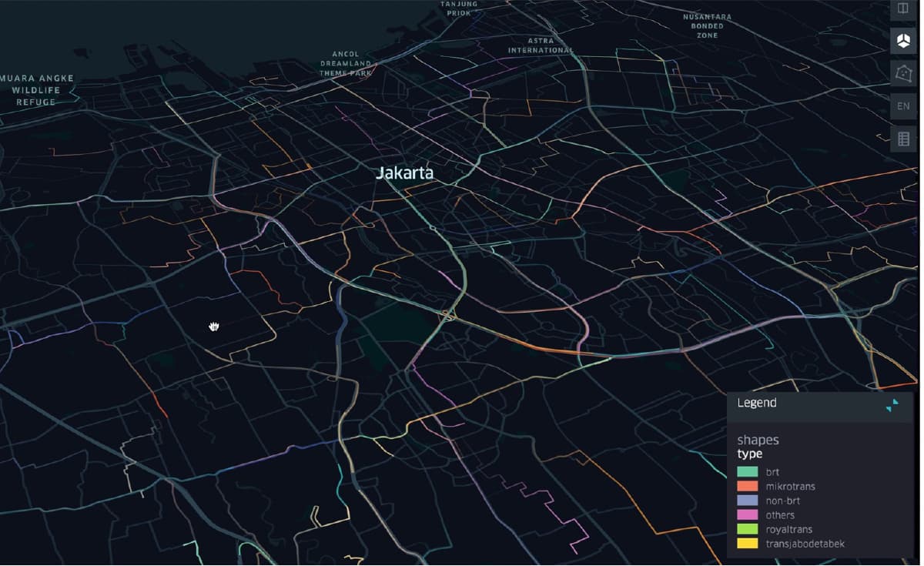Click the "transjabodetabek" legend label
The image size is (924, 566).
pyautogui.click(x=805, y=544)
